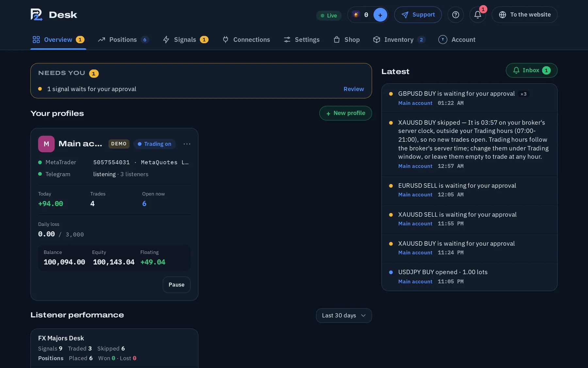Click the credits gem icon
The image size is (588, 368).
[356, 15]
